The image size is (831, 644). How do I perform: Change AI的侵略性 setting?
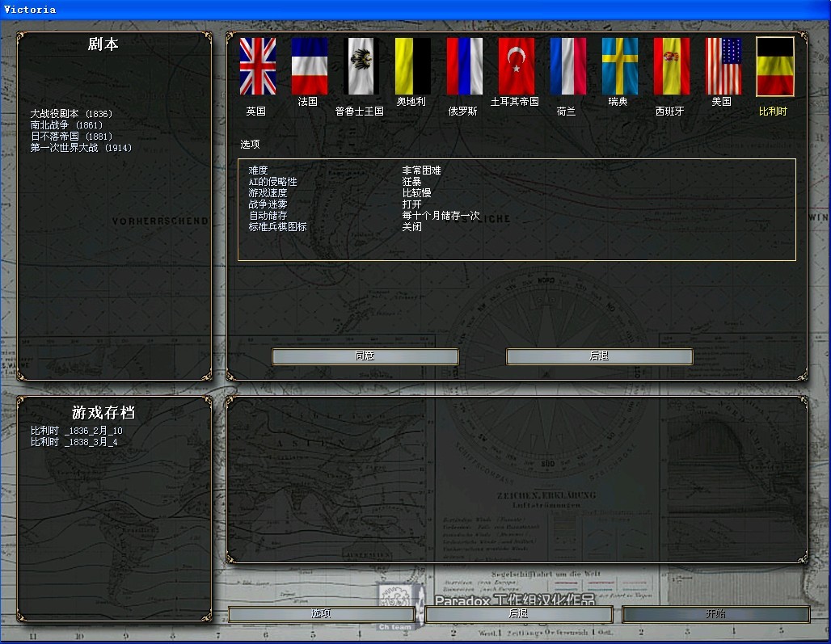click(273, 182)
